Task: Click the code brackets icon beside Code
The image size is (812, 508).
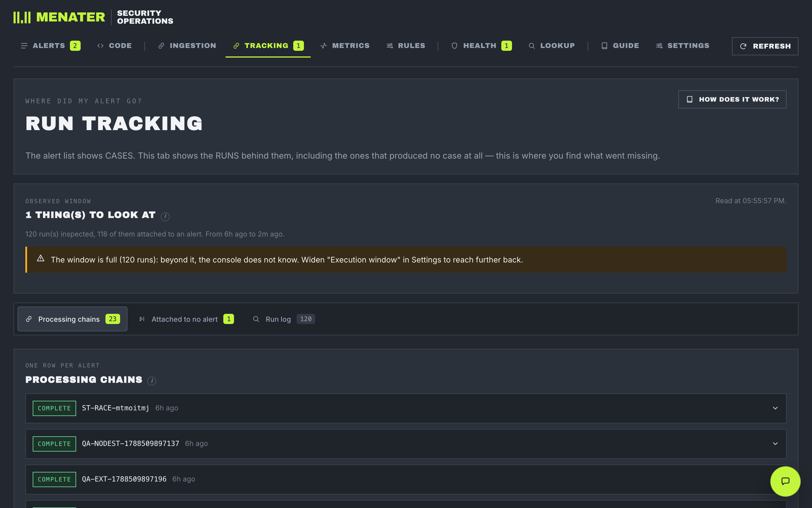Action: pos(100,46)
